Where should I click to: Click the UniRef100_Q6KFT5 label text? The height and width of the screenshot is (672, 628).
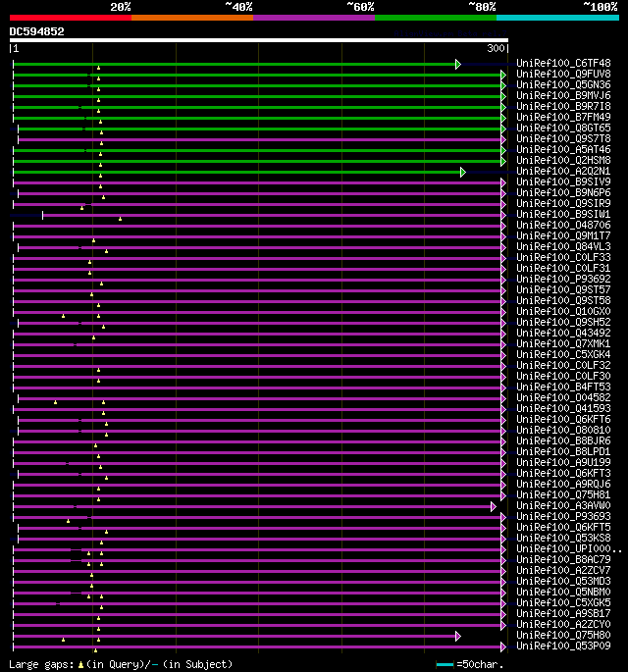pos(563,527)
